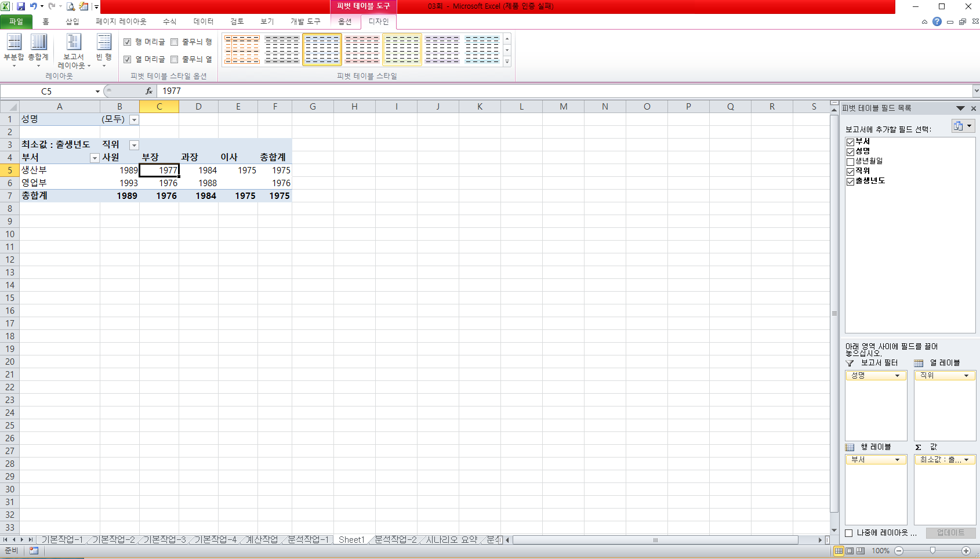Click the 부분합 (Subtotals) layout icon
980x559 pixels.
[14, 46]
